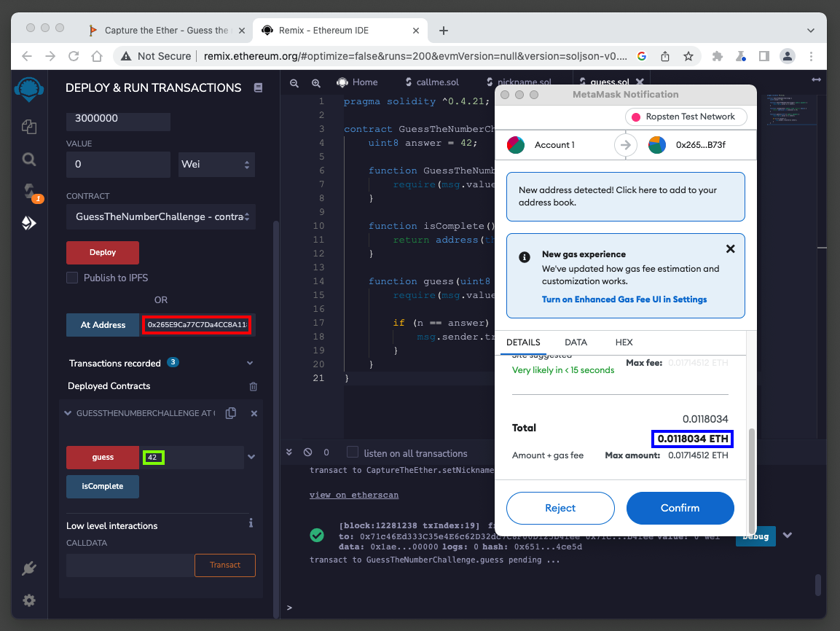
Task: Open the Home editor tab
Action: click(357, 82)
